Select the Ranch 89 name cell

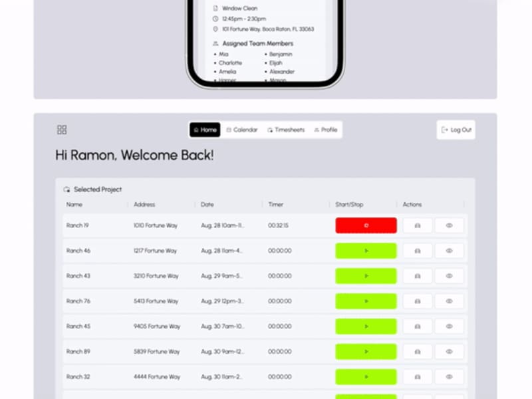(x=78, y=352)
